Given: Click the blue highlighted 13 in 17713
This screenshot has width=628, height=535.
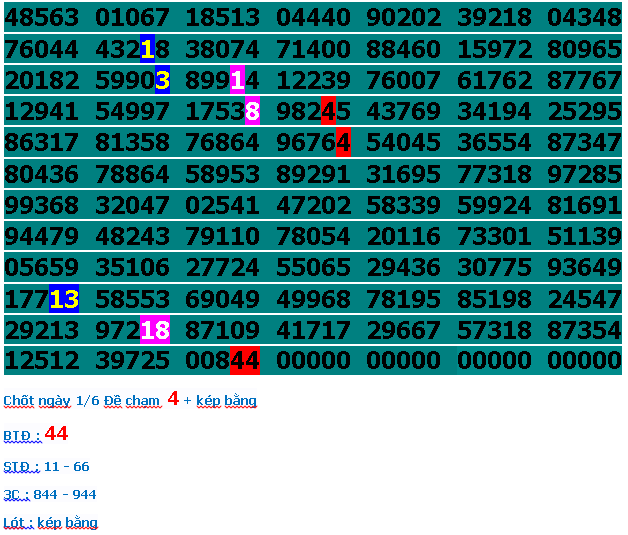Looking at the screenshot, I should coord(64,299).
